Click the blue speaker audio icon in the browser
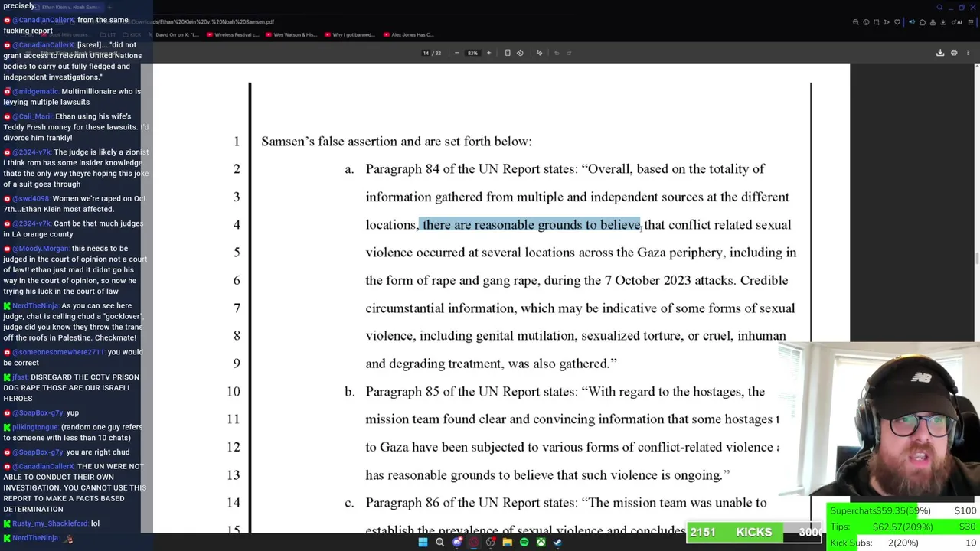 912,22
